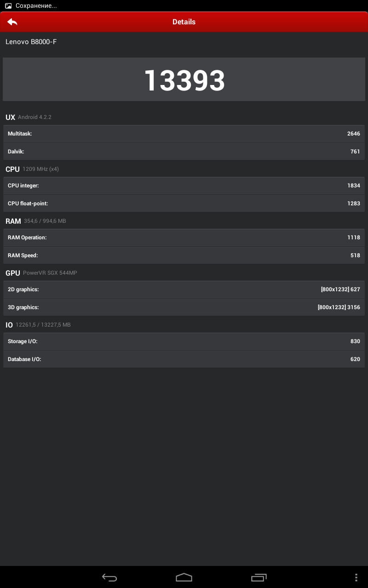Tap the 3D graphics score row
Image resolution: width=368 pixels, height=588 pixels.
[x=184, y=307]
